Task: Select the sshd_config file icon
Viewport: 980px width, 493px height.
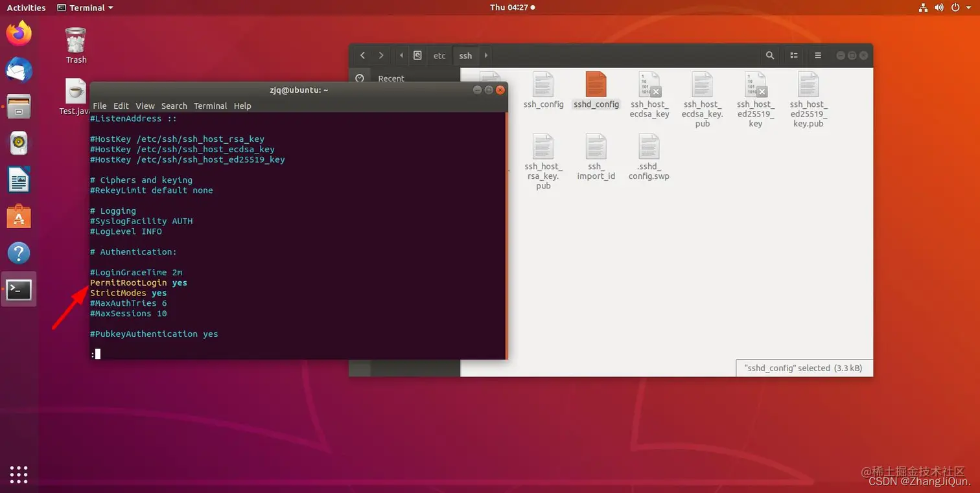Action: pyautogui.click(x=596, y=90)
